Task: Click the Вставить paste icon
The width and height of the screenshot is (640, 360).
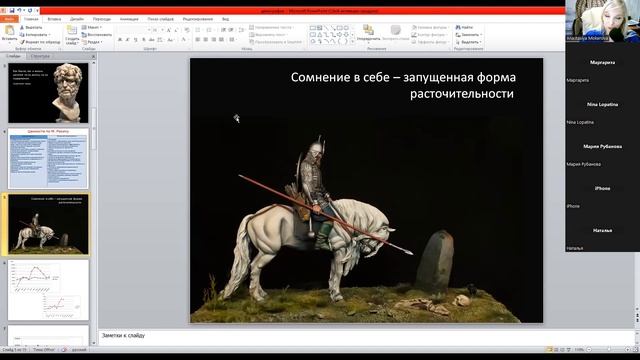Action: [x=9, y=31]
